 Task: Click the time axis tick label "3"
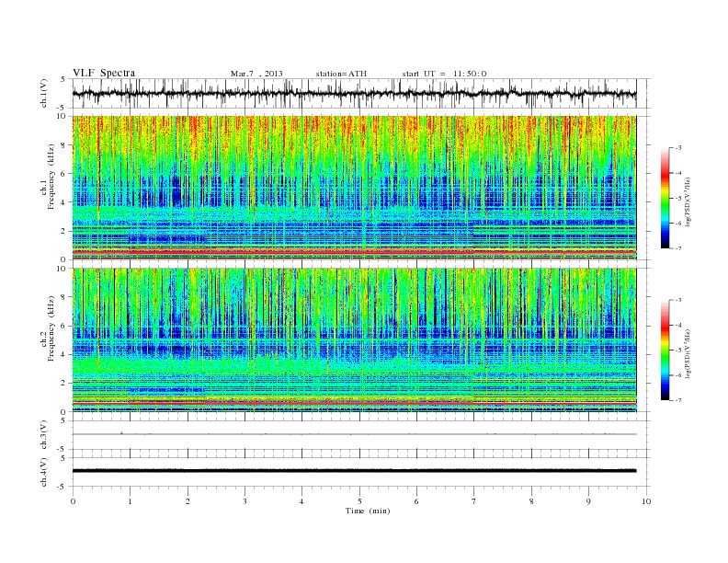[x=245, y=501]
